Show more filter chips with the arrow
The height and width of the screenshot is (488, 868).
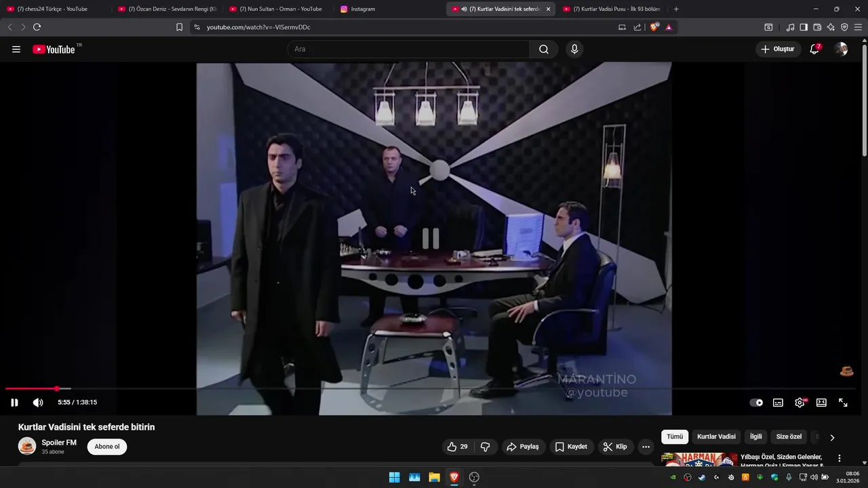point(832,437)
